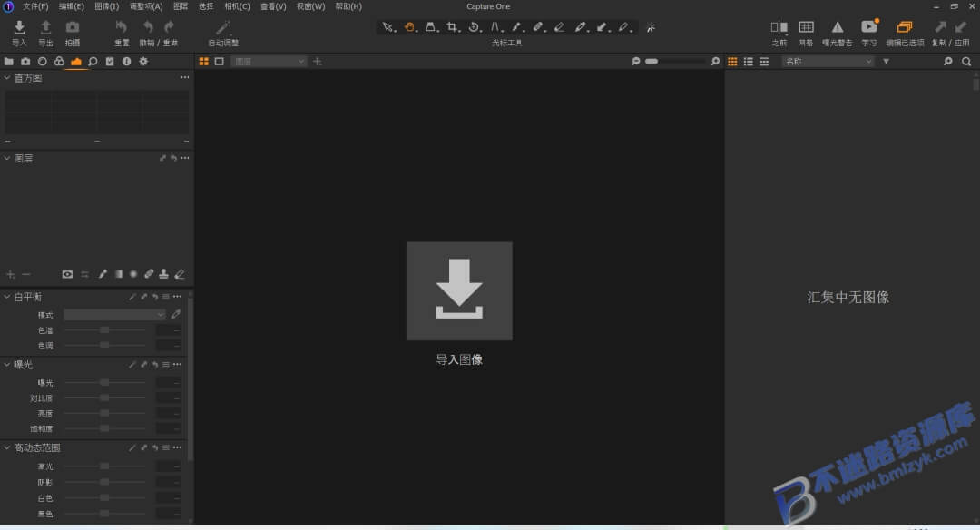980x530 pixels.
Task: Open the 曝光 panel three-dot menu
Action: coord(178,364)
